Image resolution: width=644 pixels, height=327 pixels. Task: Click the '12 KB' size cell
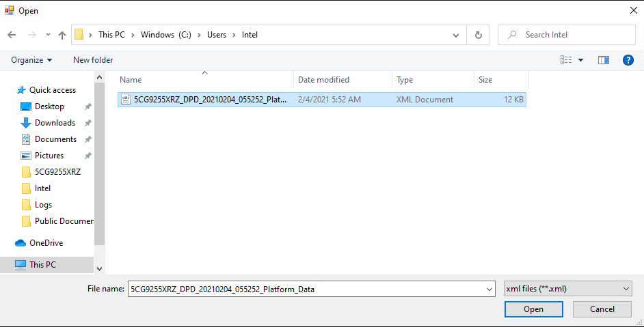coord(513,99)
